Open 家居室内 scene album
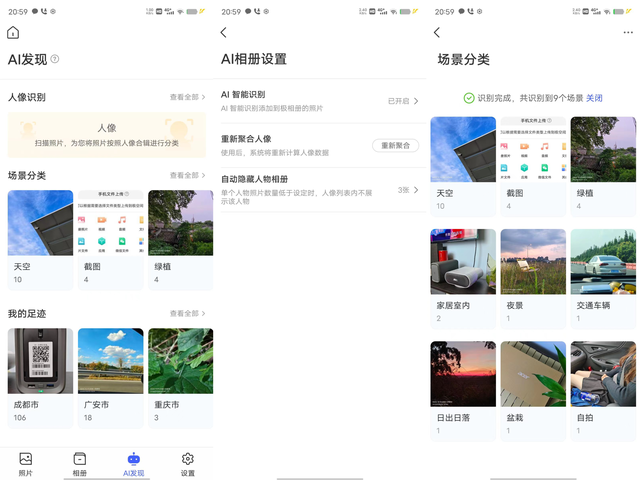640x480 pixels. (463, 279)
